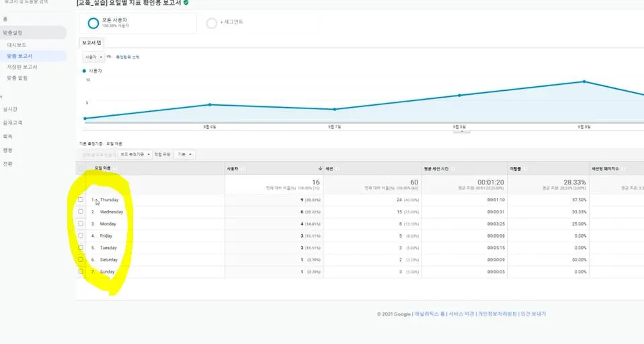Open the 의견 보내기 footer link
644x344 pixels.
click(533, 314)
